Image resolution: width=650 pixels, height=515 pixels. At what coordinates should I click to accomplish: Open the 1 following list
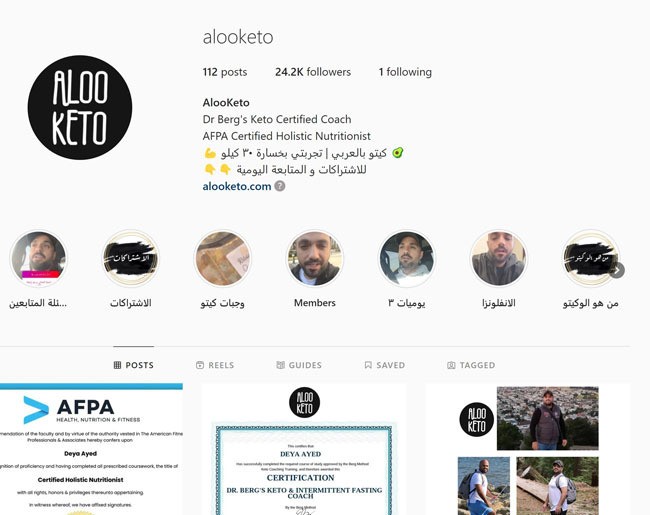[x=405, y=72]
